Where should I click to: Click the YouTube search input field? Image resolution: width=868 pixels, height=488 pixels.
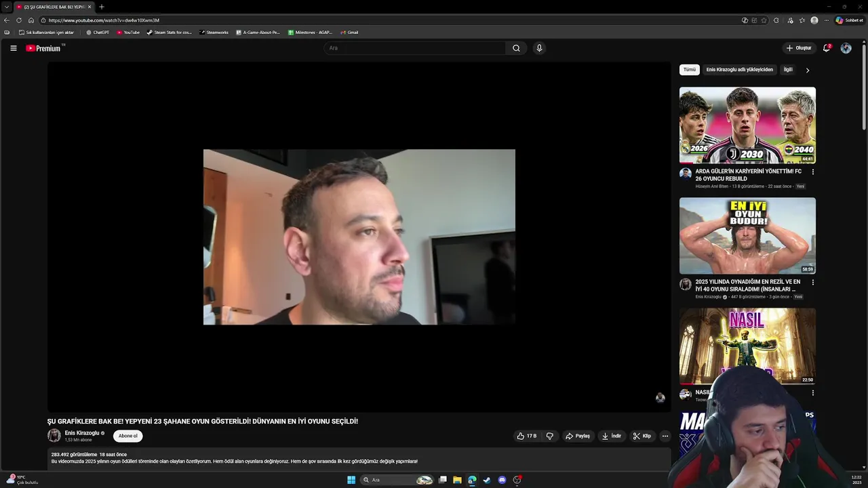(414, 48)
